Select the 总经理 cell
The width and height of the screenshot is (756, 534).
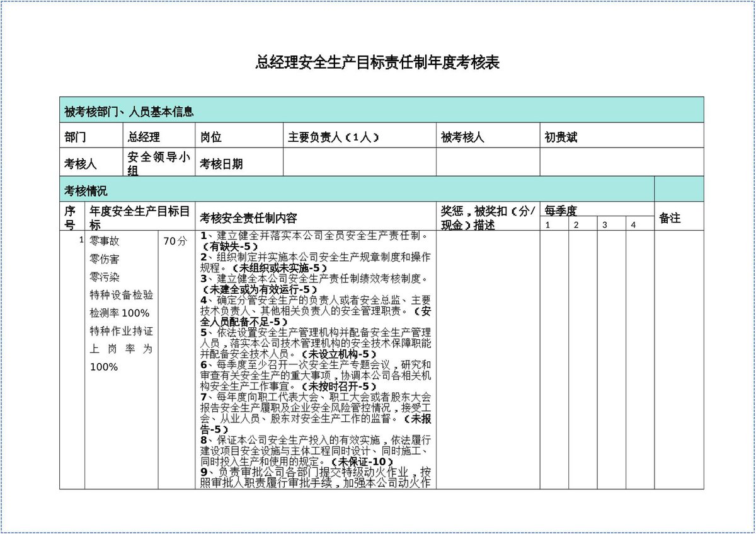click(158, 136)
